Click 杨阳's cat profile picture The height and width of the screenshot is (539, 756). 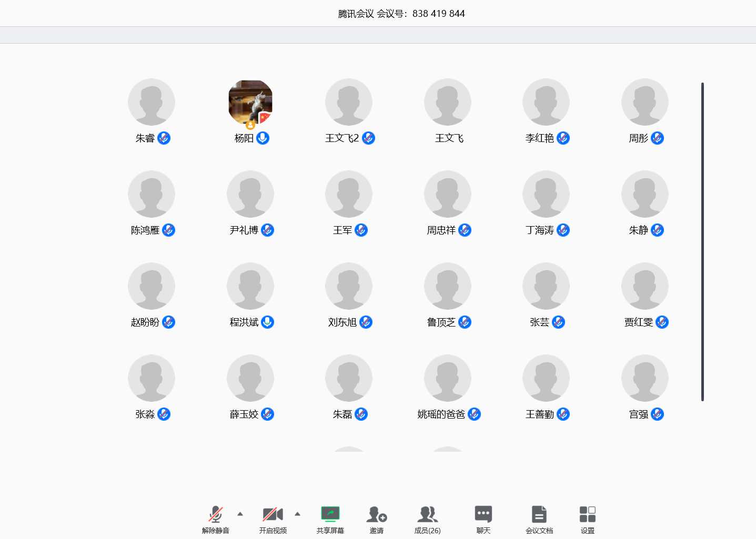tap(250, 102)
